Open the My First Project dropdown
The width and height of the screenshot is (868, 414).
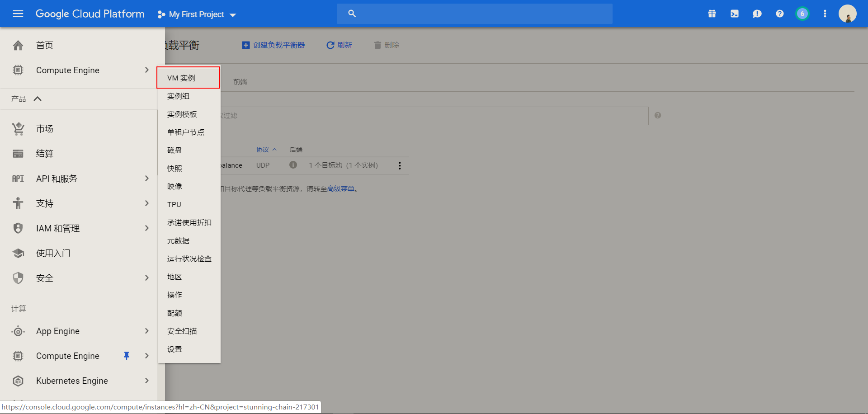point(197,14)
